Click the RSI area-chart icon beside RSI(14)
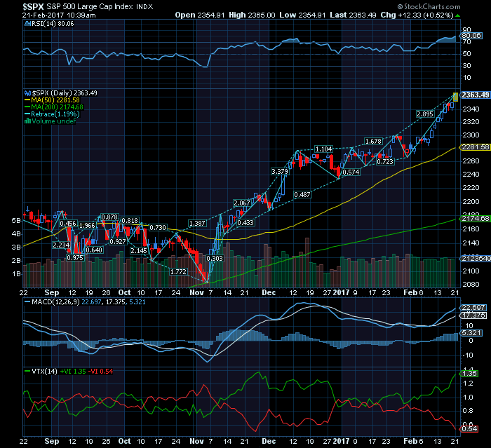Viewport: 491px width, 448px height. click(x=28, y=24)
